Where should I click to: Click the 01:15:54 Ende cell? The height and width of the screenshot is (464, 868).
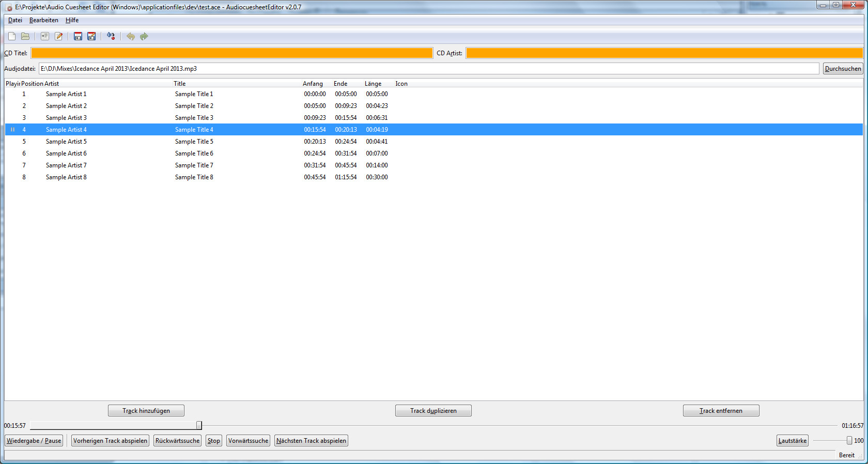tap(346, 177)
